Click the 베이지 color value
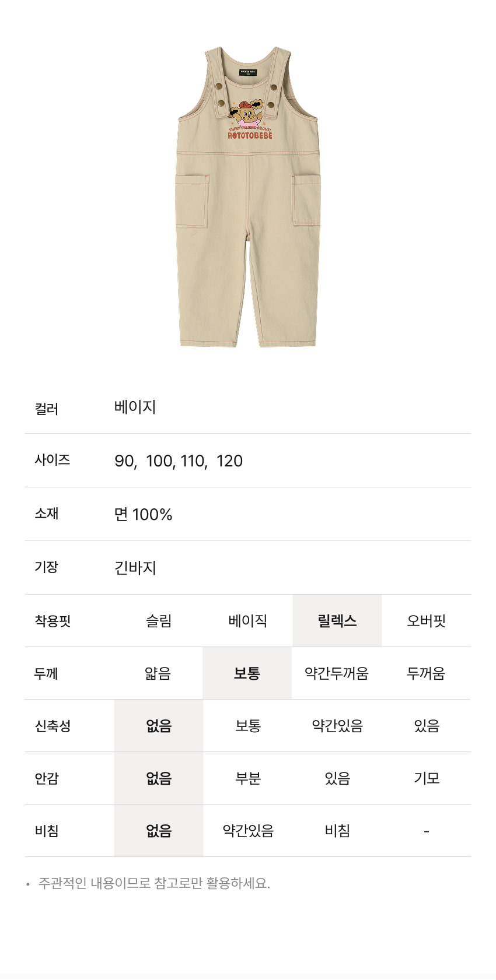 click(135, 407)
